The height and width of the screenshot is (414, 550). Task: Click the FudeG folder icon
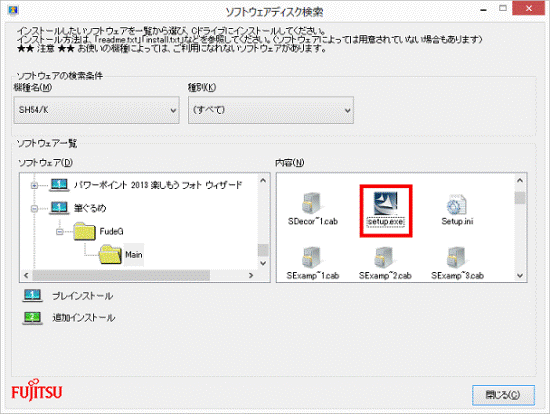point(85,231)
